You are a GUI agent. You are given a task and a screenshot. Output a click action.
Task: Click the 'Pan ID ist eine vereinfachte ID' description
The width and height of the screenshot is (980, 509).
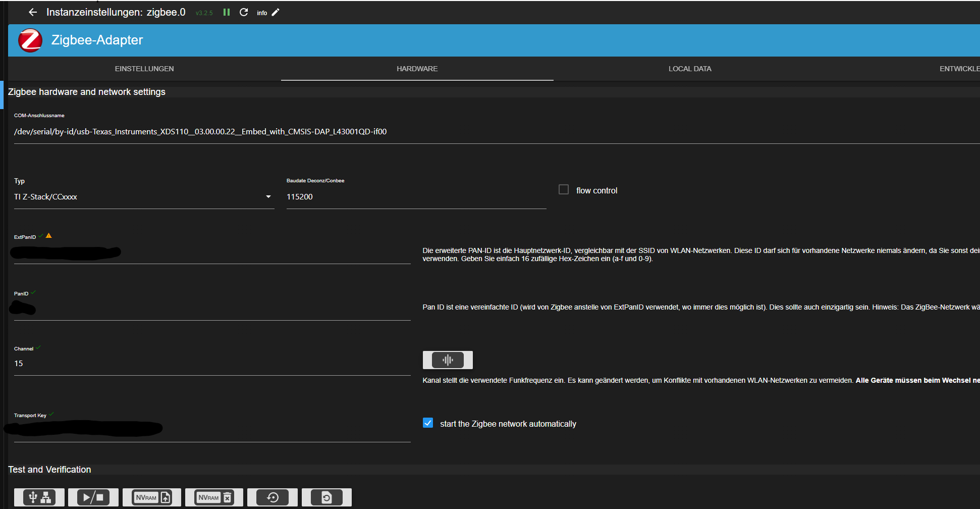pyautogui.click(x=701, y=307)
